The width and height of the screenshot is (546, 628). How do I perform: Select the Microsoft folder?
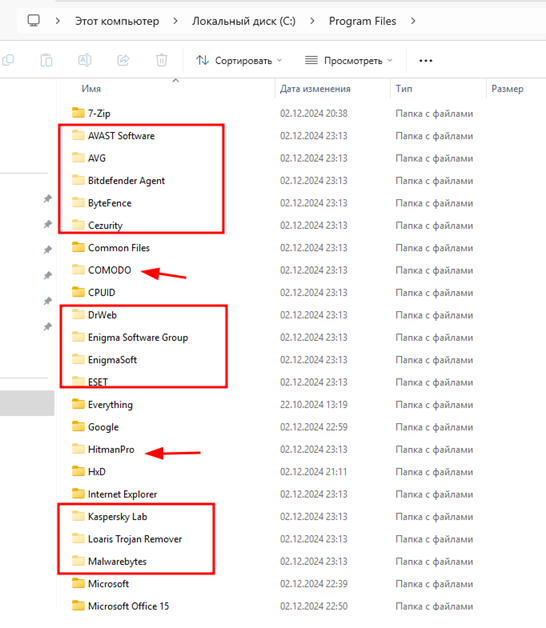click(x=100, y=584)
